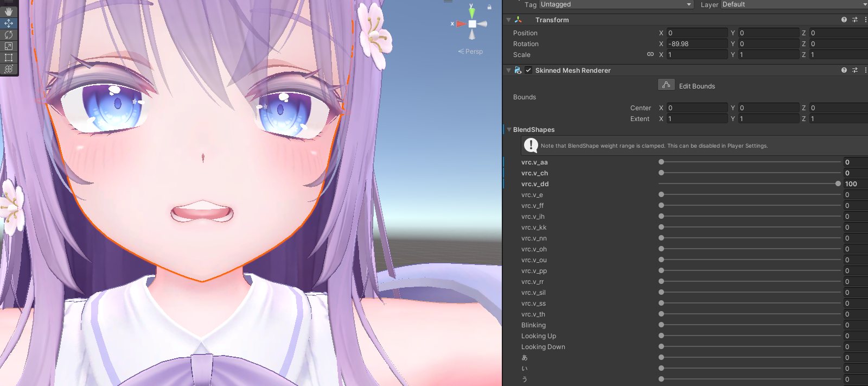Select the Scale tool
Image resolution: width=868 pixels, height=386 pixels.
coord(9,46)
